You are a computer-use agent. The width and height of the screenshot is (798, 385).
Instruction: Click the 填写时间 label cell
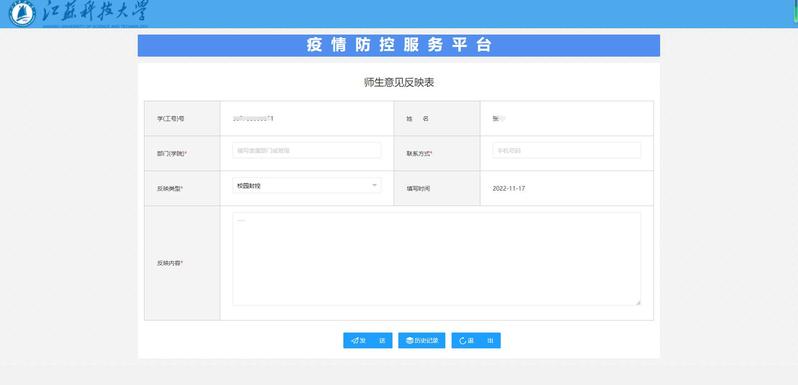pos(437,188)
